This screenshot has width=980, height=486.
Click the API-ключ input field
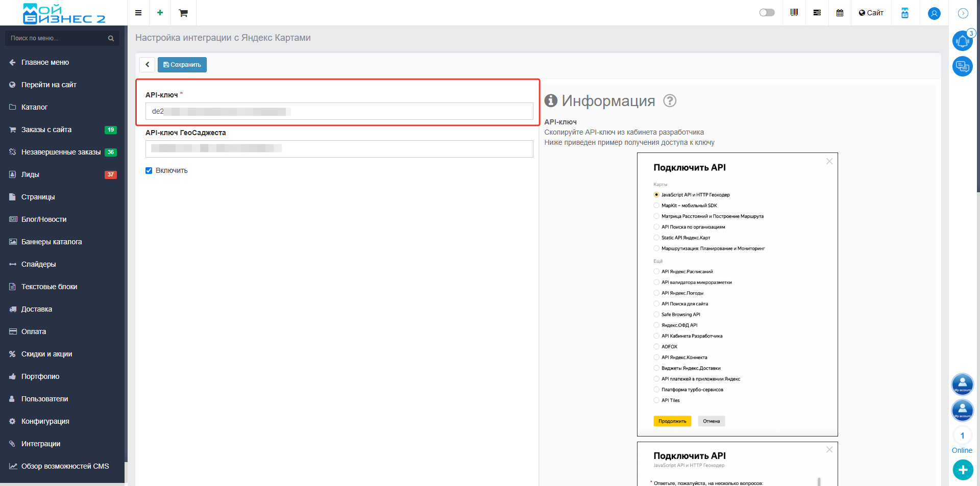click(339, 111)
